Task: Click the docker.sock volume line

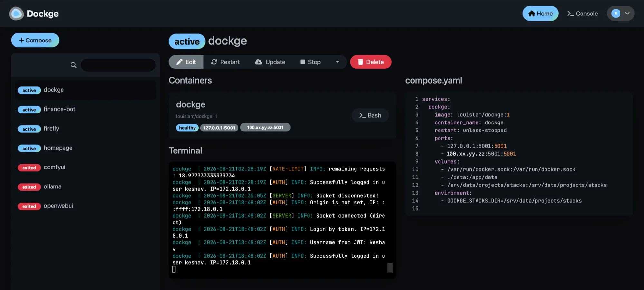Action: click(508, 169)
